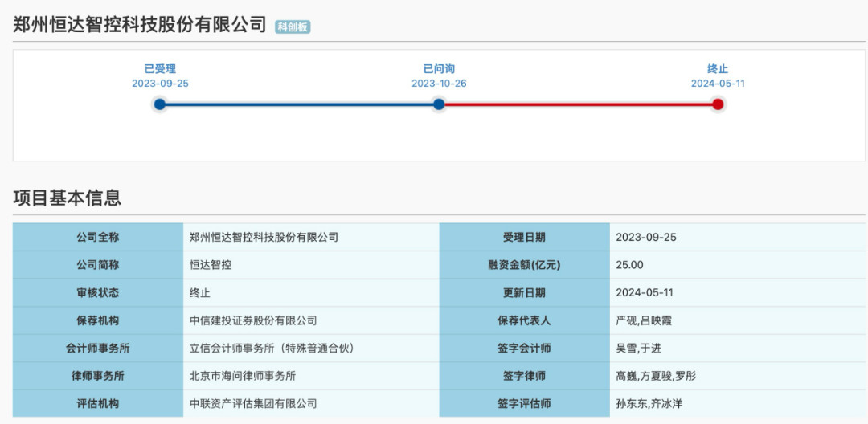Screen dimensions: 868x424
Task: Select the 终止 stage label on the timeline
Action: pyautogui.click(x=718, y=69)
